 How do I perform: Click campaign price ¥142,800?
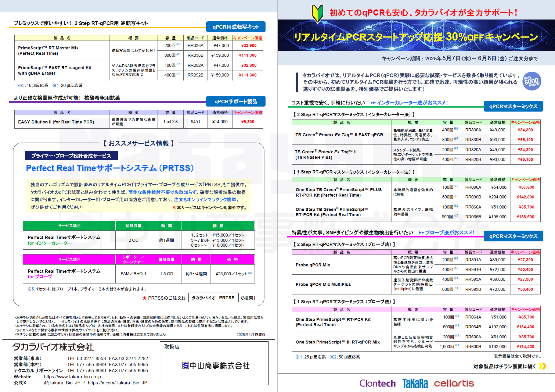click(525, 197)
